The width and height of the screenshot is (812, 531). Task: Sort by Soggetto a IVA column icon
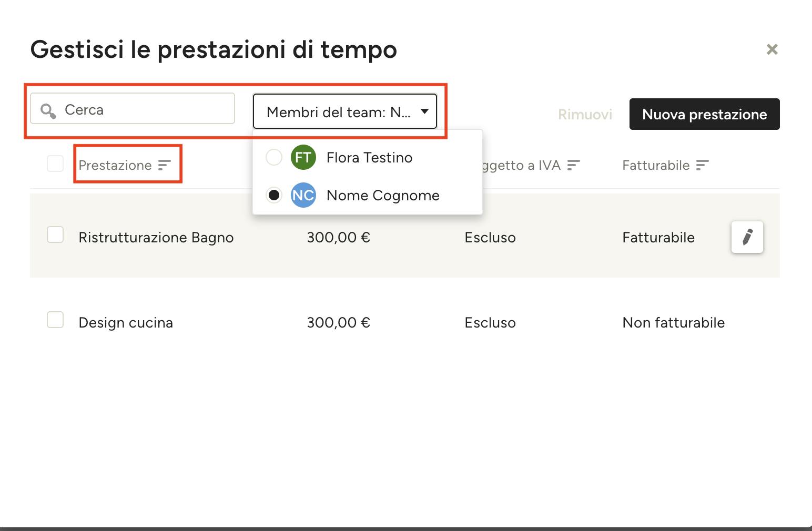(x=573, y=165)
